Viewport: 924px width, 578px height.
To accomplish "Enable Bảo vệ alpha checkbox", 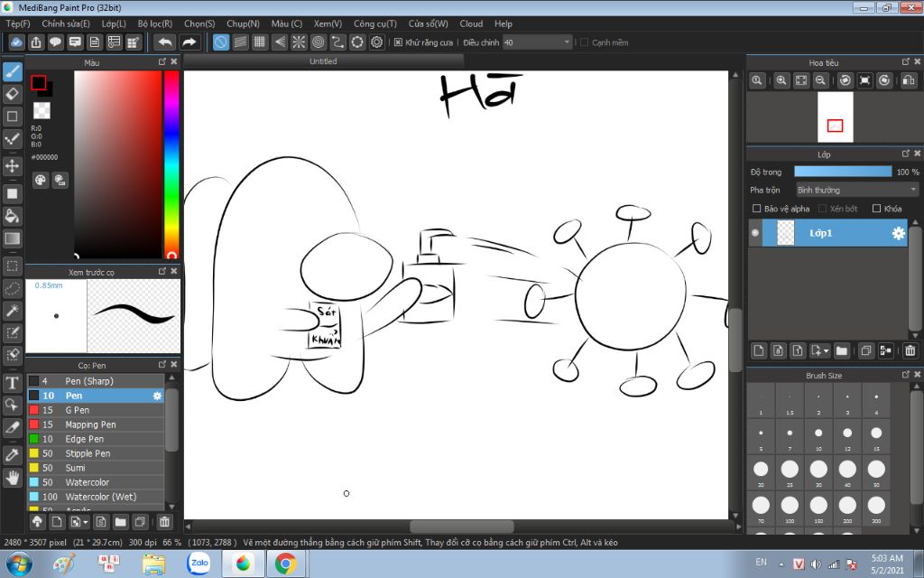I will pos(757,209).
